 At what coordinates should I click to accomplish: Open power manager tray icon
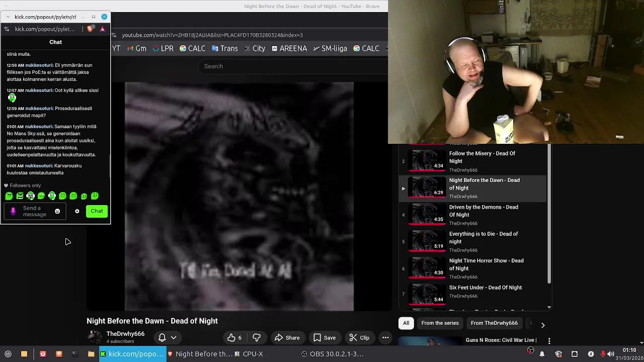pyautogui.click(x=591, y=354)
